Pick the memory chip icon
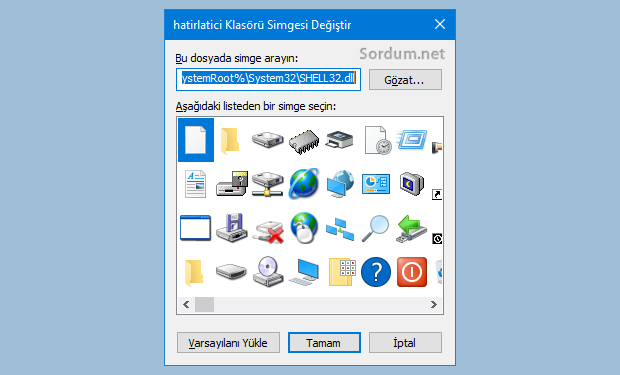Viewport: 620px width, 375px height. pyautogui.click(x=304, y=141)
